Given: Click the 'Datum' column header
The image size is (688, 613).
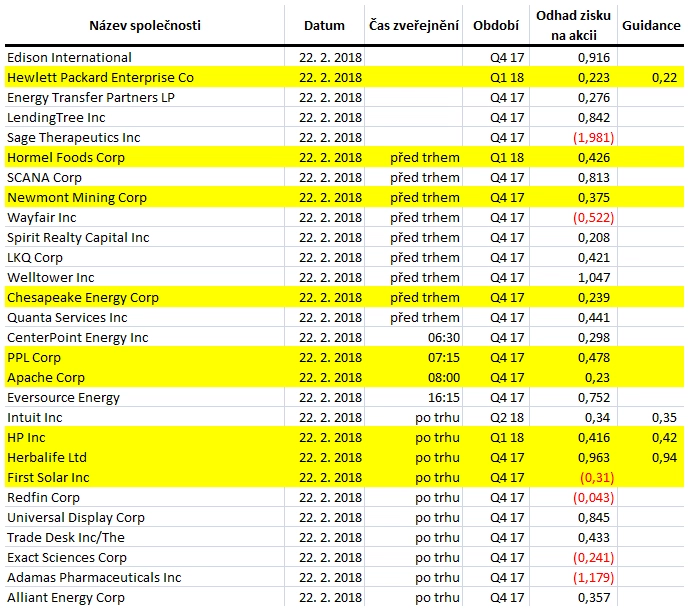Looking at the screenshot, I should 324,25.
